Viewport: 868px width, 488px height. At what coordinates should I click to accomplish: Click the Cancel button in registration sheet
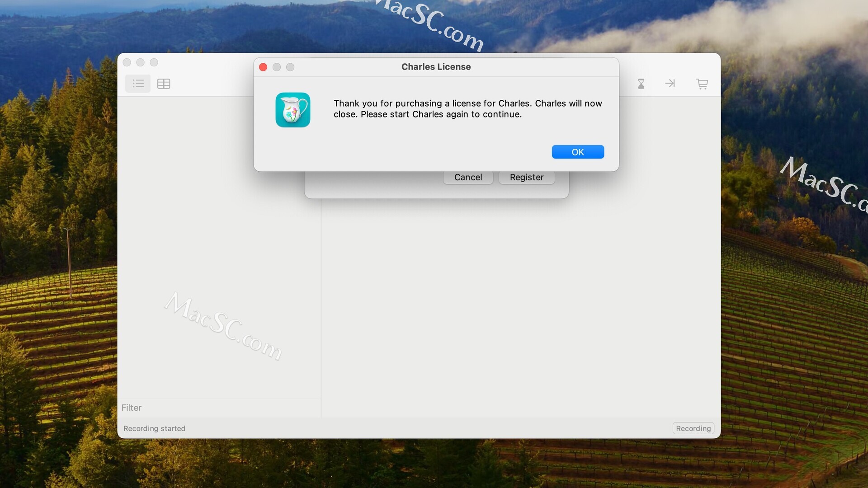pyautogui.click(x=468, y=177)
